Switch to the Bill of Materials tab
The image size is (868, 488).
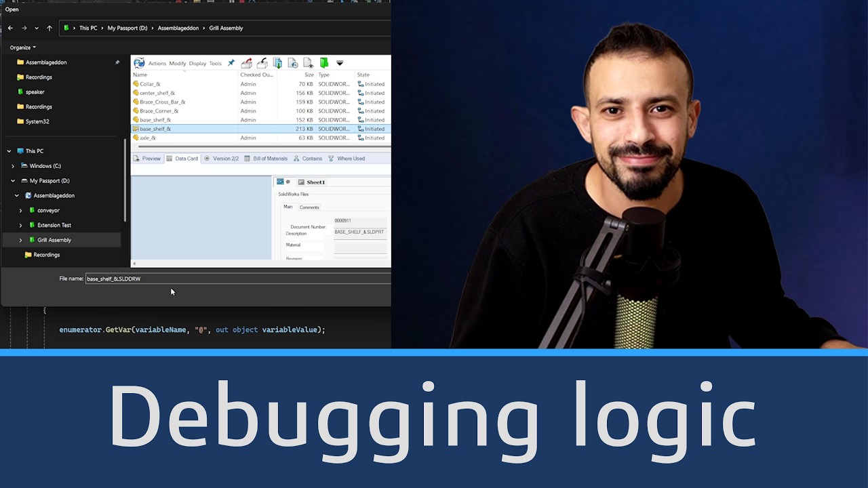point(266,159)
